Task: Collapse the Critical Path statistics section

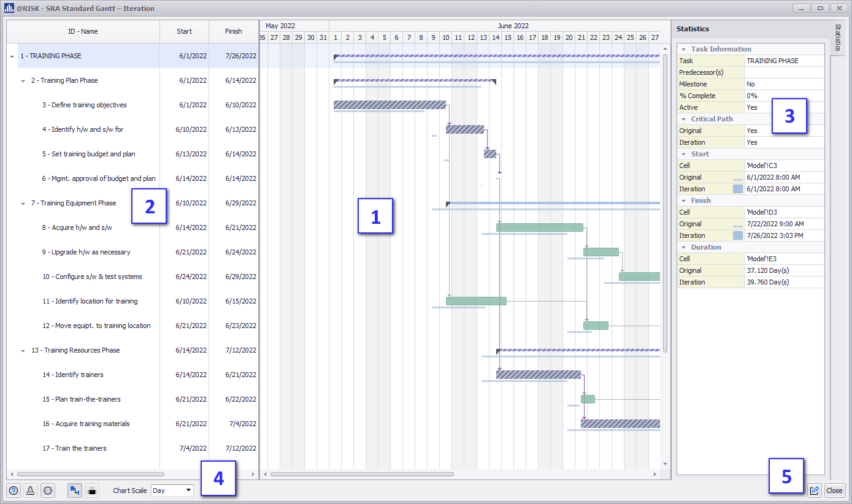Action: tap(684, 119)
